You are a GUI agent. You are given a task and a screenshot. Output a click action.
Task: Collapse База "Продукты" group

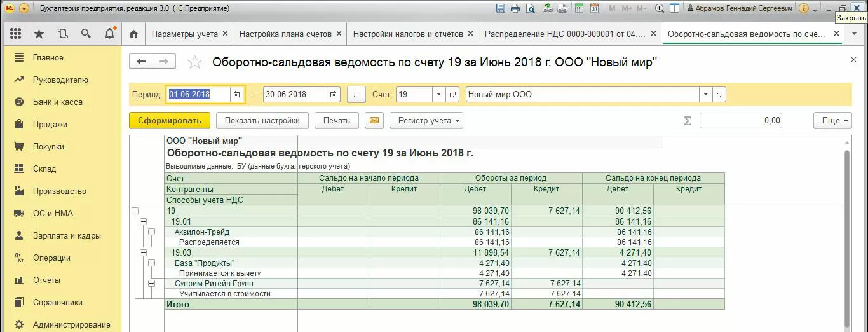coord(151,263)
